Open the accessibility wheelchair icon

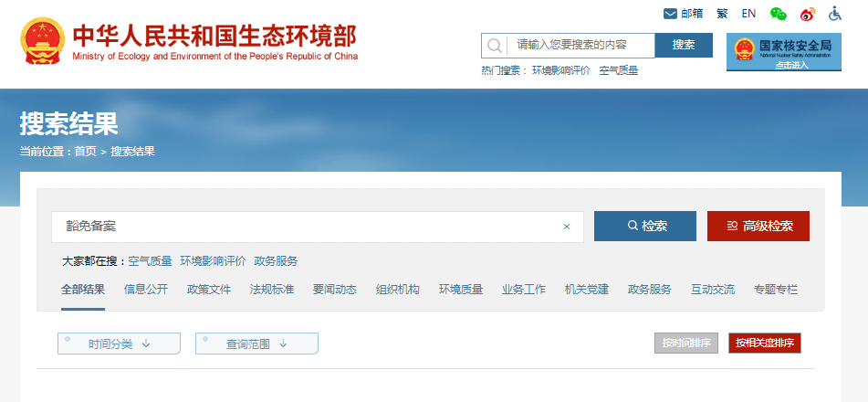click(x=834, y=14)
